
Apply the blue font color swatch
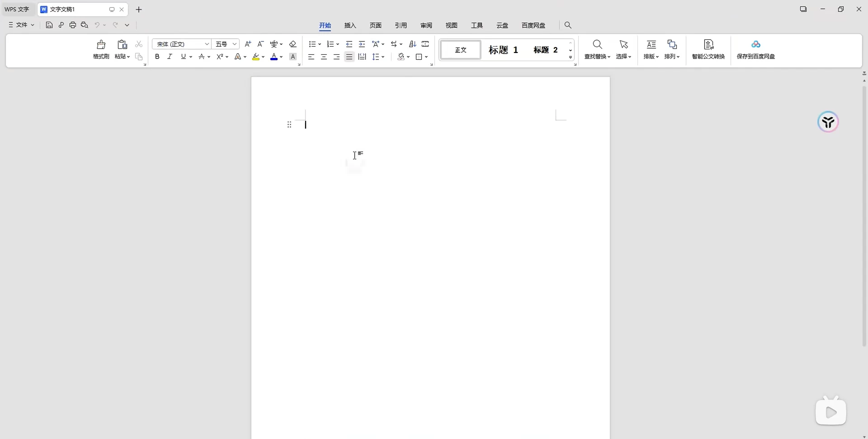274,57
